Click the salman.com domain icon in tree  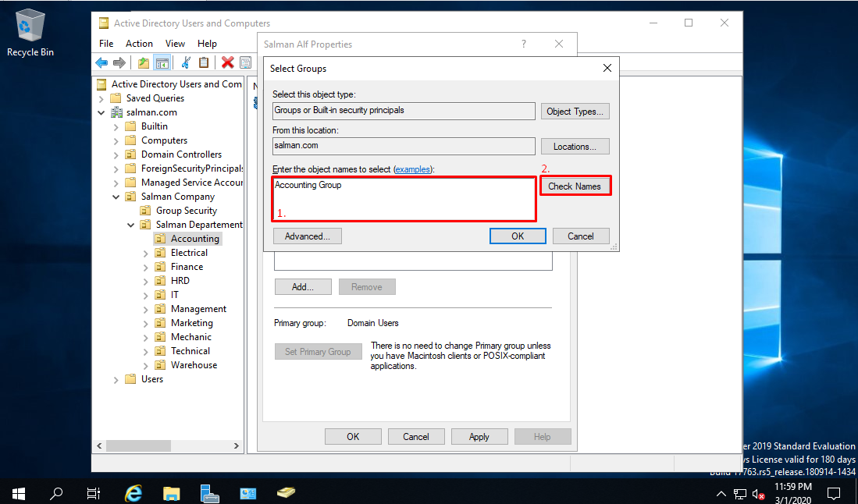(x=116, y=112)
